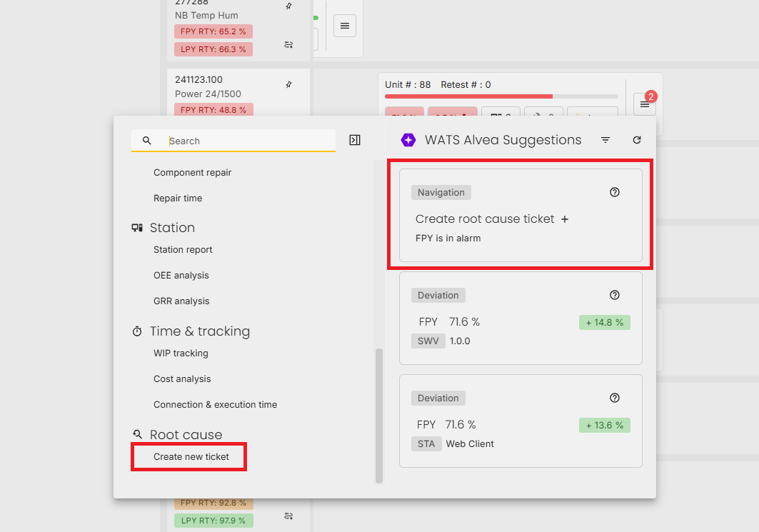Click the FPY RTY: 65.2 % badge
The image size is (759, 532).
pos(213,31)
